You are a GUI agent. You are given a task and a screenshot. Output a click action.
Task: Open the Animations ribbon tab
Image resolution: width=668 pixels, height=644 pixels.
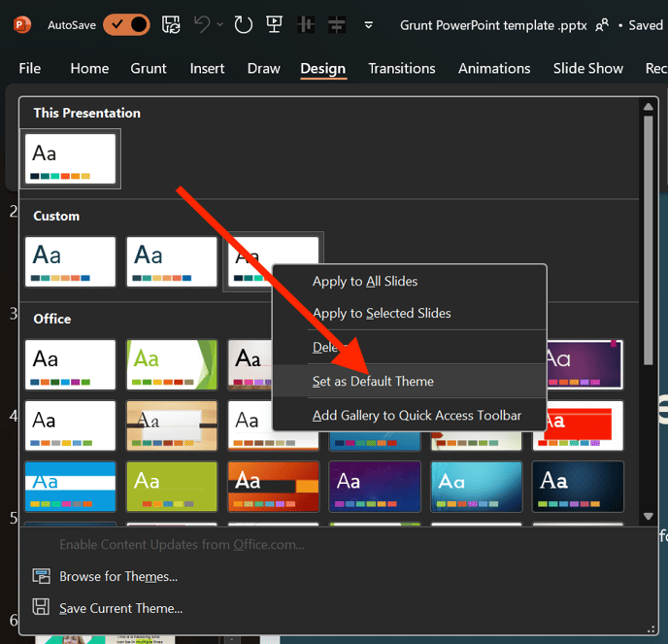click(x=494, y=68)
